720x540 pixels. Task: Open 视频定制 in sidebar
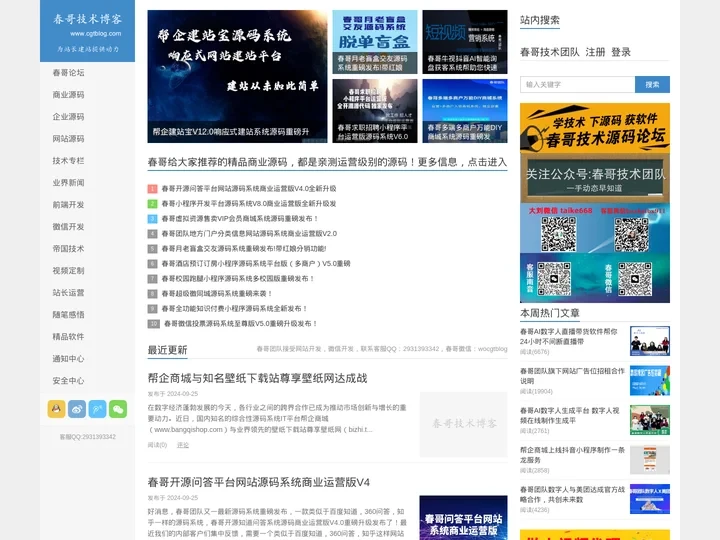[68, 271]
